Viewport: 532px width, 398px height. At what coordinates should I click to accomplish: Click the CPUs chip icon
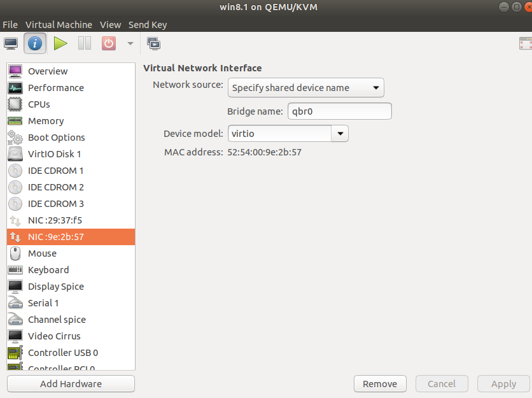15,104
